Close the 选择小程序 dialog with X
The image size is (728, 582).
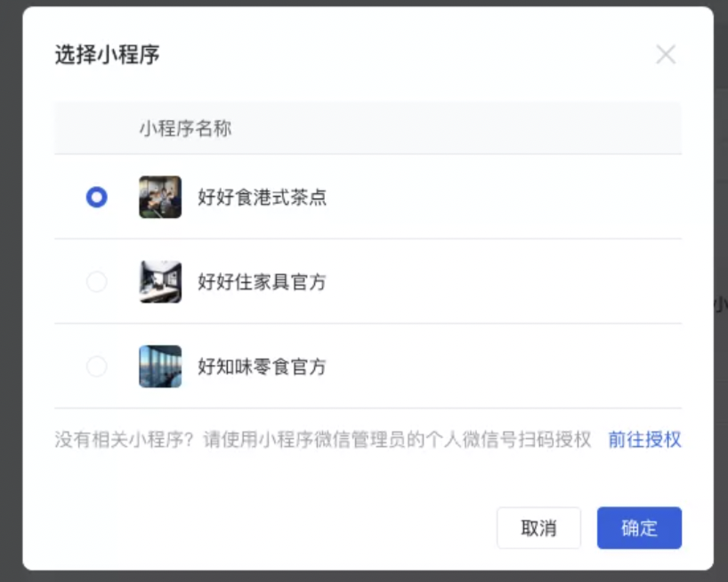(666, 54)
